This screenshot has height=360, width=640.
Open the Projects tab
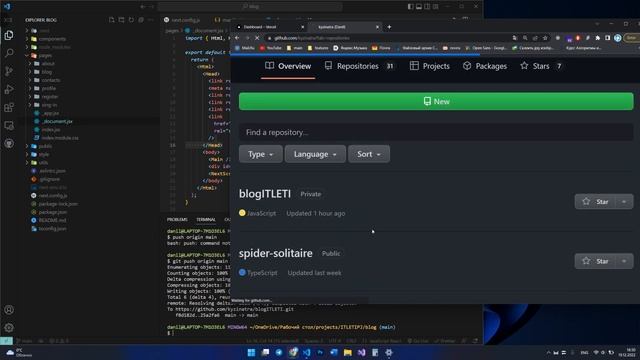coord(429,66)
